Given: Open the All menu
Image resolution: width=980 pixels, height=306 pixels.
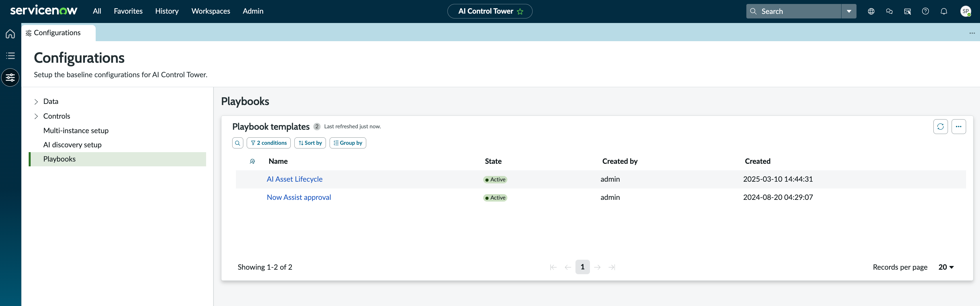Looking at the screenshot, I should 97,11.
